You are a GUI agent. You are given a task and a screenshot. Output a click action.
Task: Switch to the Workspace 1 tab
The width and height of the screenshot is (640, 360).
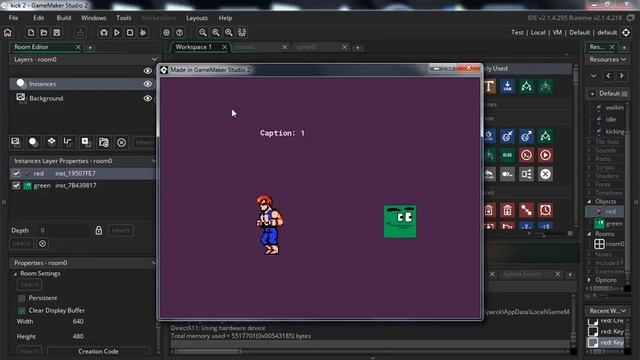tap(193, 47)
